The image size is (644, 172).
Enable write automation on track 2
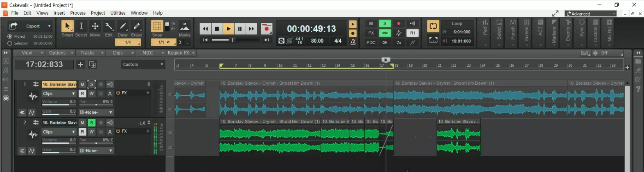[x=92, y=132]
